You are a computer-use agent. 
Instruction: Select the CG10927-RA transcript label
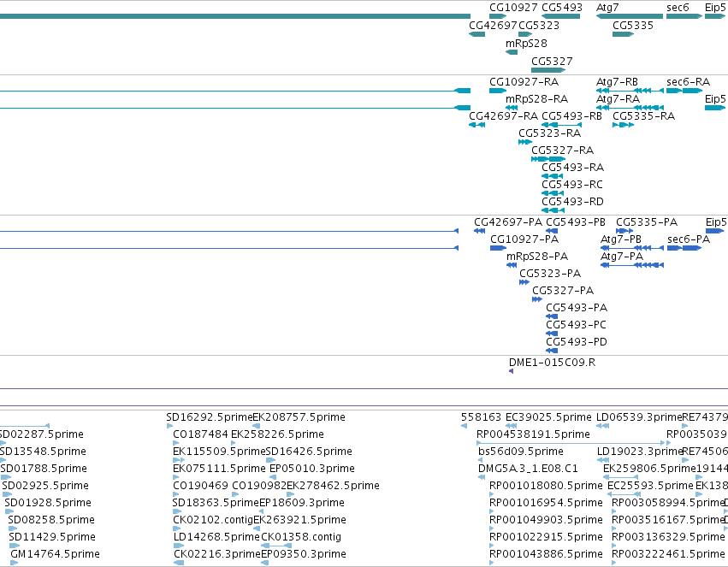524,82
